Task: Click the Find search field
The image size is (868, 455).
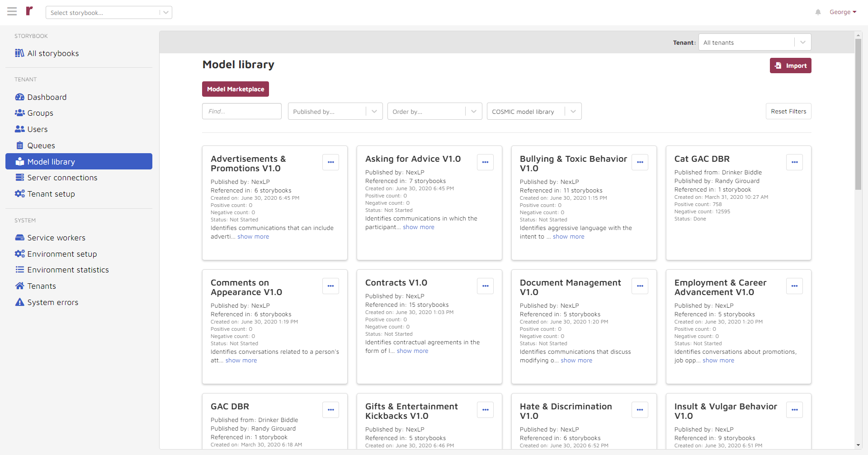Action: (242, 112)
